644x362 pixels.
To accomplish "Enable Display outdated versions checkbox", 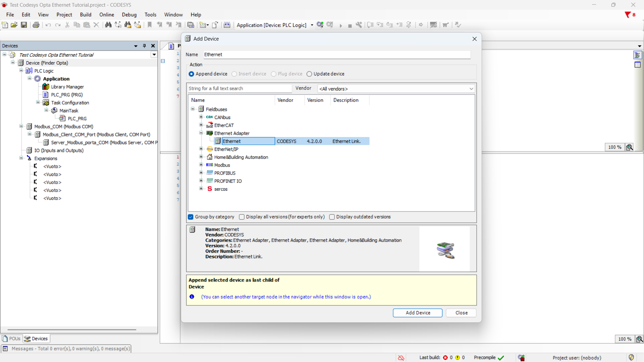I will click(332, 217).
